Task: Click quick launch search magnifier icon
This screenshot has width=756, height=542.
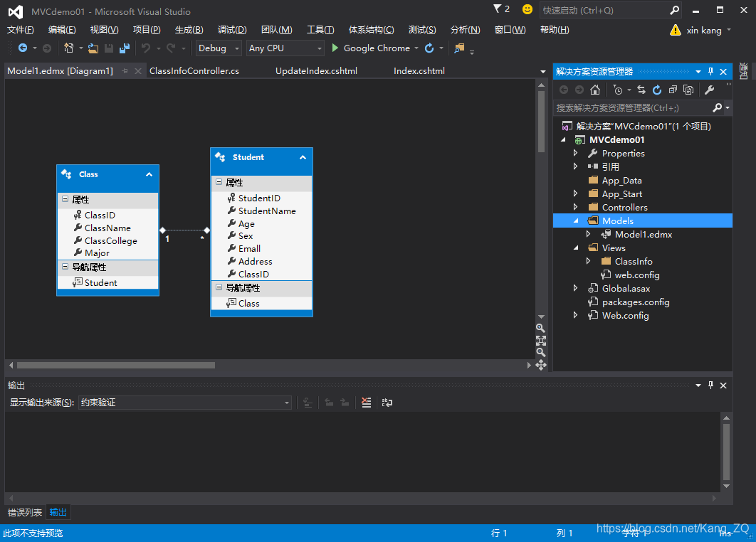Action: [675, 10]
